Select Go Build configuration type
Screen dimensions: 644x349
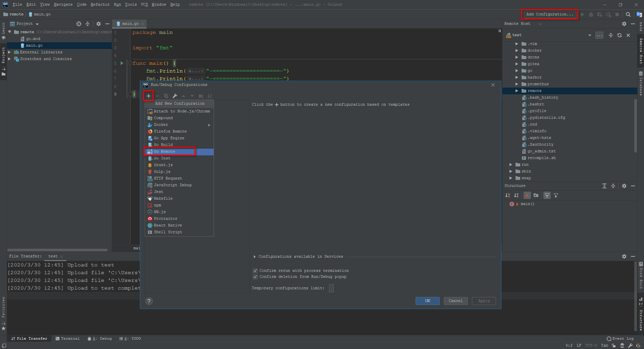[x=179, y=145]
